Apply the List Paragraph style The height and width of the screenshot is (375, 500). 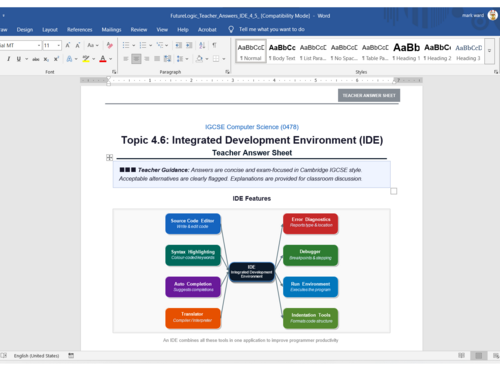pyautogui.click(x=313, y=51)
